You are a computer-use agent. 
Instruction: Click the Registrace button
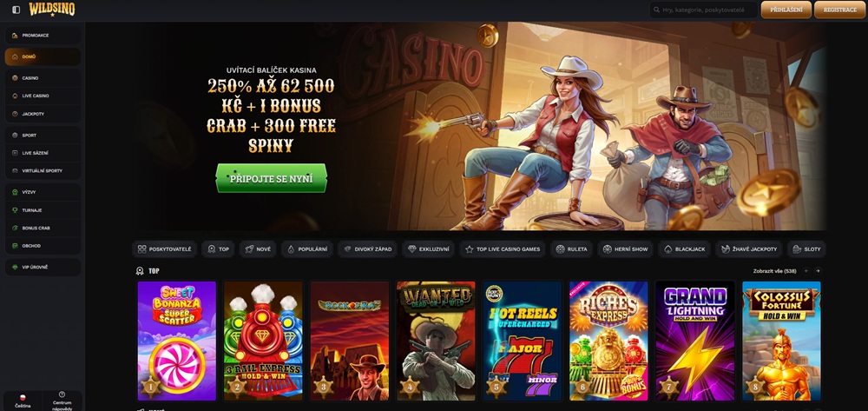(839, 10)
